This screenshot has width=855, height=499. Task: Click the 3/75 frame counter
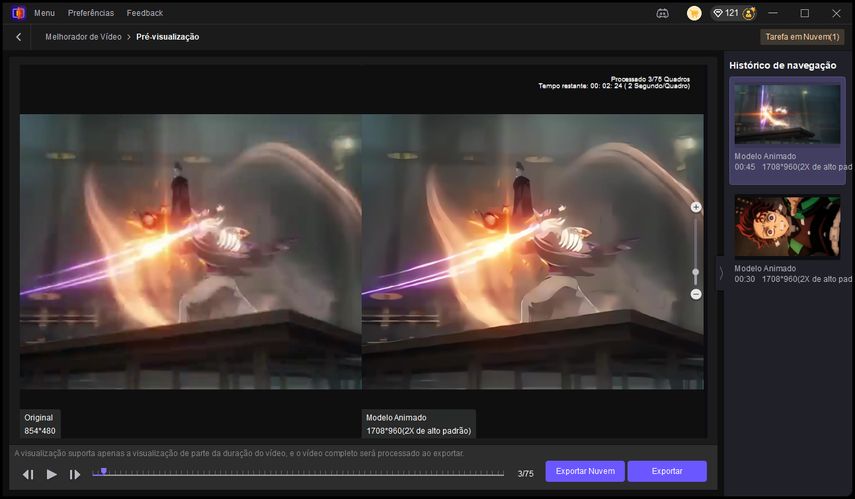pyautogui.click(x=526, y=474)
